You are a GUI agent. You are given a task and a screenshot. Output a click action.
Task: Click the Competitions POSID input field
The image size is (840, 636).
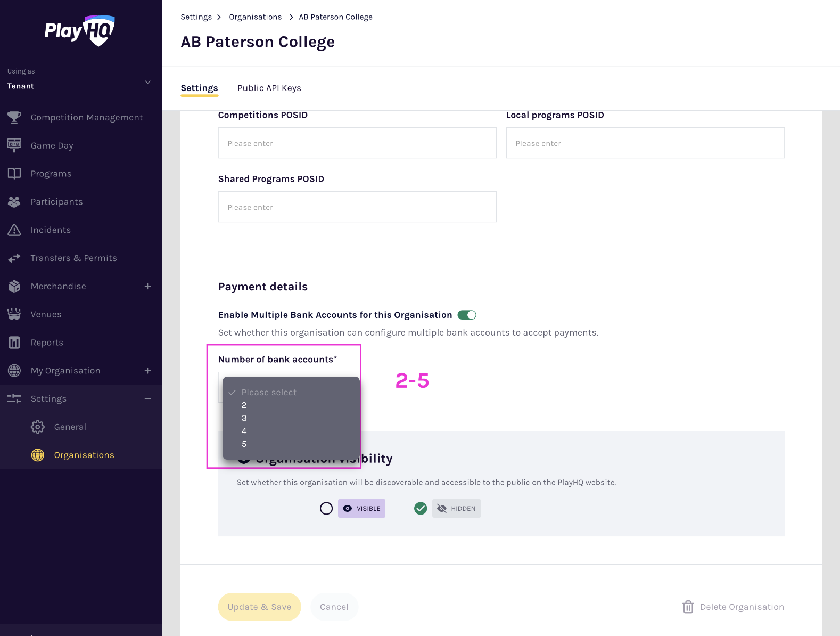pos(357,143)
